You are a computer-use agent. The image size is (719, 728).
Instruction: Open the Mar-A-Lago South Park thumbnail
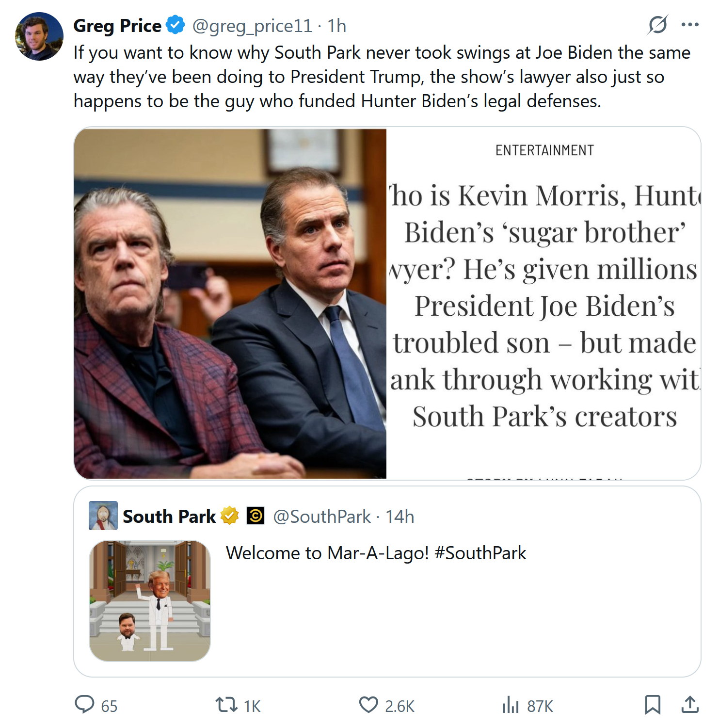point(150,601)
